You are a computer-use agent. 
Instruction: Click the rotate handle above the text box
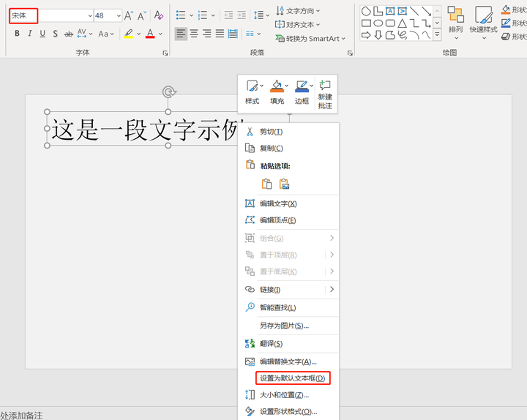169,91
